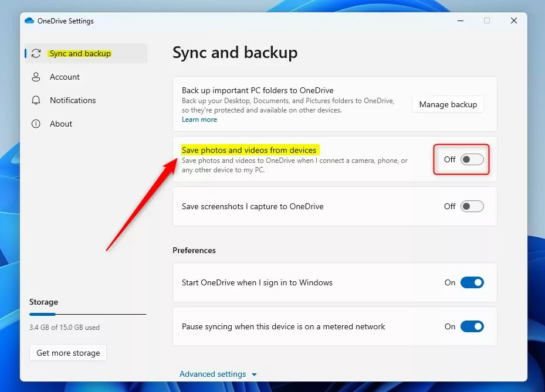Click the Advanced settings dropdown arrow

[x=254, y=374]
